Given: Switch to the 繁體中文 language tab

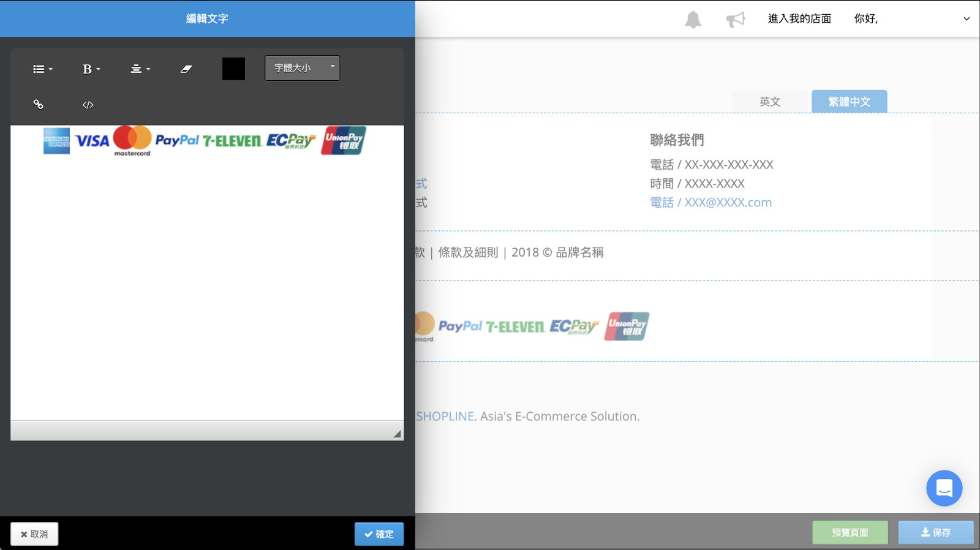Looking at the screenshot, I should pos(849,102).
